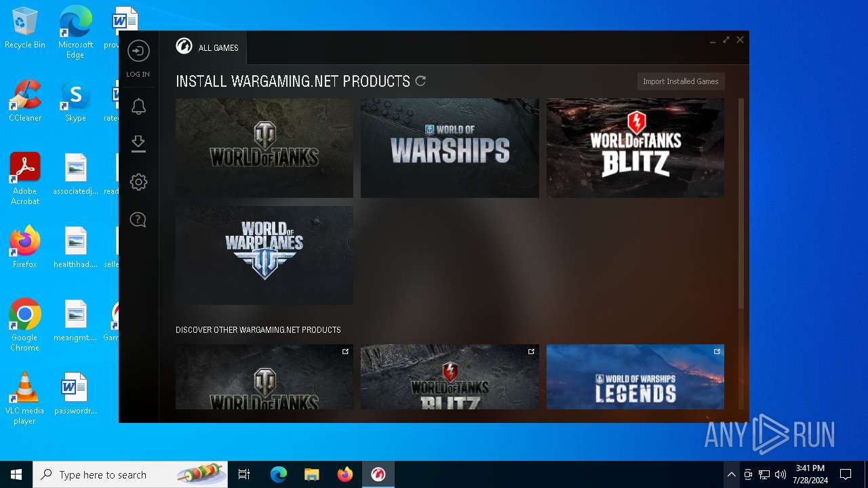
Task: Toggle fullscreen for Game Center window
Action: pos(726,40)
